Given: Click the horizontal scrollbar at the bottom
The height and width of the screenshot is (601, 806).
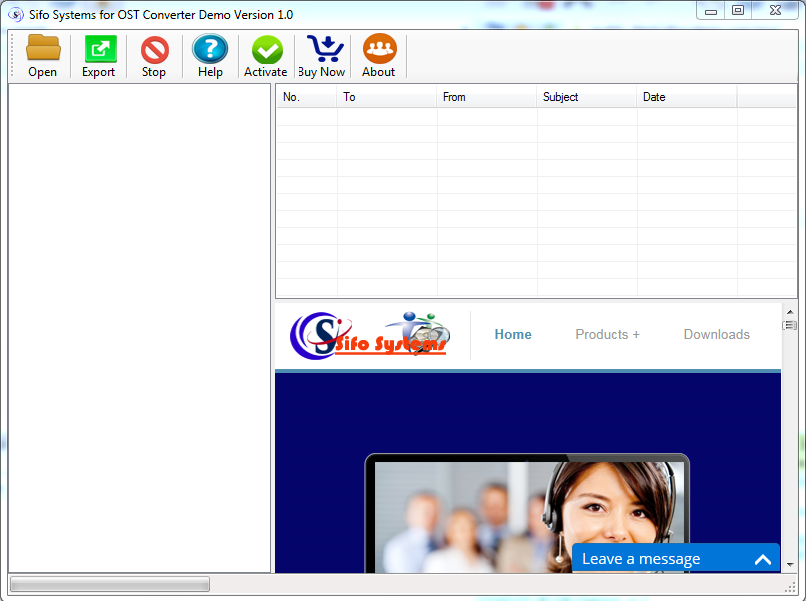Looking at the screenshot, I should click(110, 583).
